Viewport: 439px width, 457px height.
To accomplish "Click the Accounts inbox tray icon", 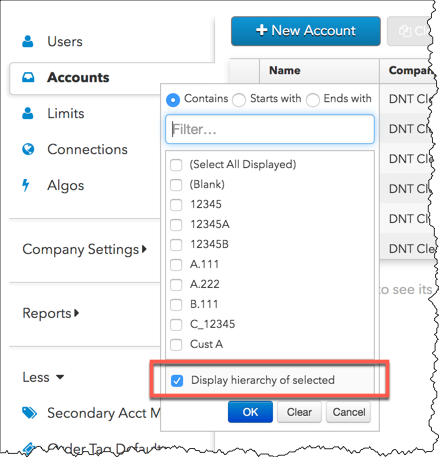I will 28,77.
